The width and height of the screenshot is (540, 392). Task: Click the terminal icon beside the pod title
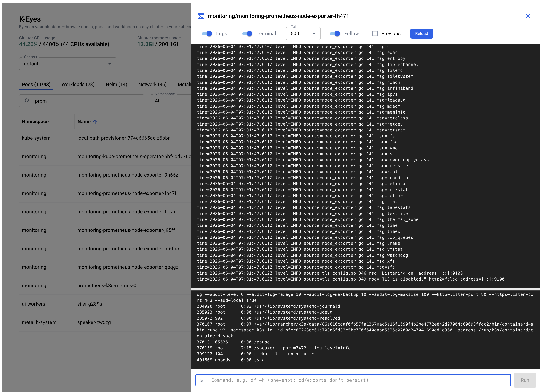tap(201, 16)
